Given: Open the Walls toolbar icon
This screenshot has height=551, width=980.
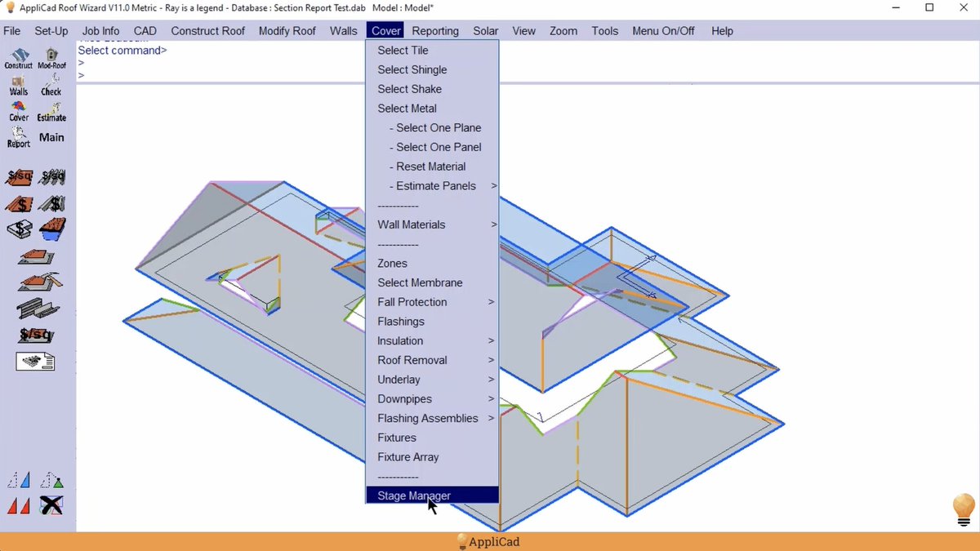Looking at the screenshot, I should [x=18, y=85].
